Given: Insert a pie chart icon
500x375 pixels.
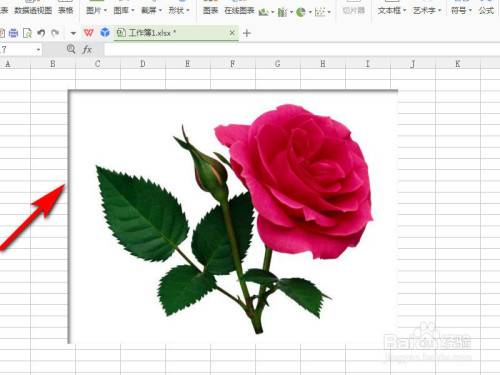Looking at the screenshot, I should click(x=301, y=12).
